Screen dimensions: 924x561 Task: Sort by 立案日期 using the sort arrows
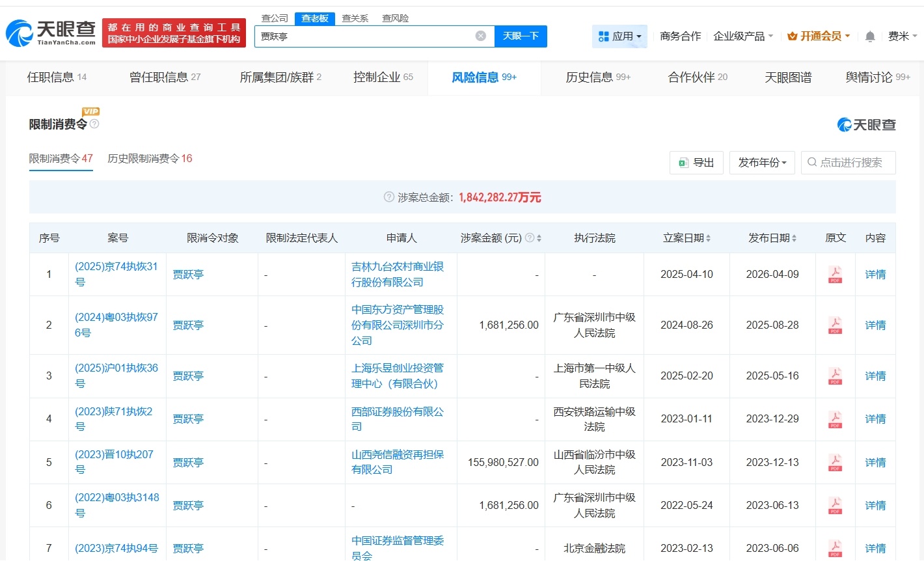tap(709, 238)
